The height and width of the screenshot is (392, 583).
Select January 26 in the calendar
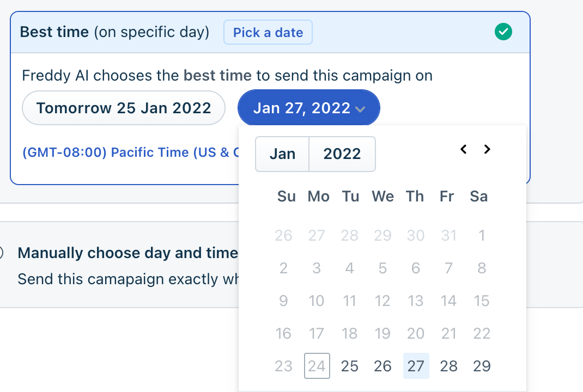pos(382,366)
